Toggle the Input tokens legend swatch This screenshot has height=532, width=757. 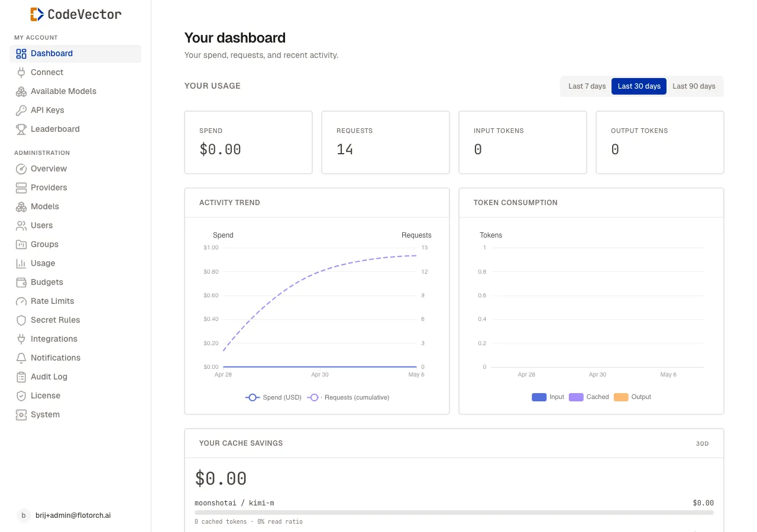(539, 397)
